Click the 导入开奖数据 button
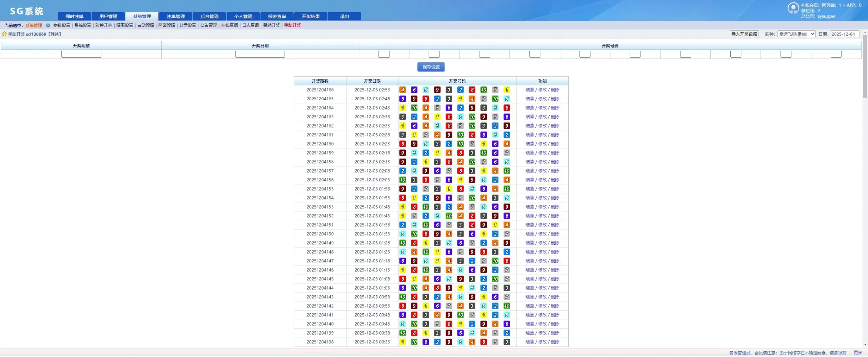This screenshot has height=357, width=868. tap(744, 34)
